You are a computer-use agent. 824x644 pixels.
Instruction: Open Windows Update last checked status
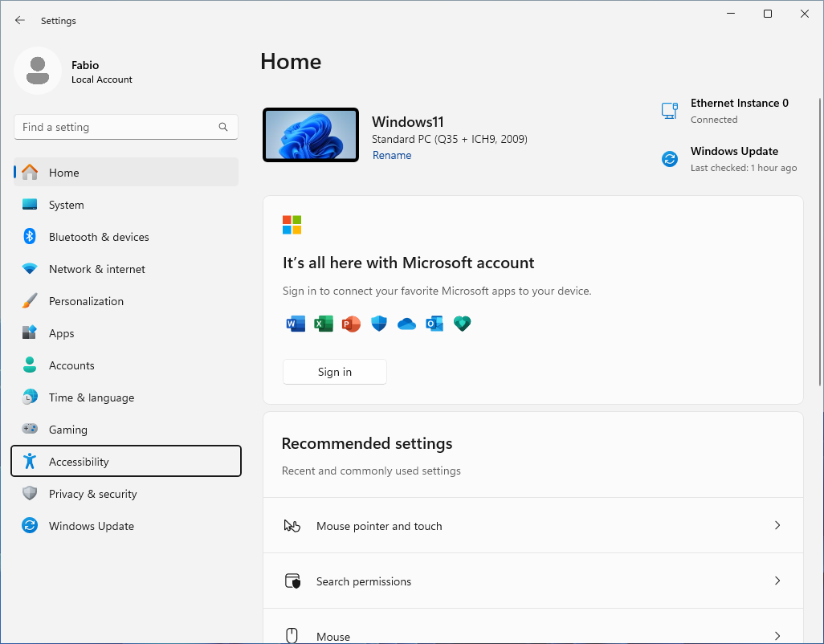coord(729,159)
